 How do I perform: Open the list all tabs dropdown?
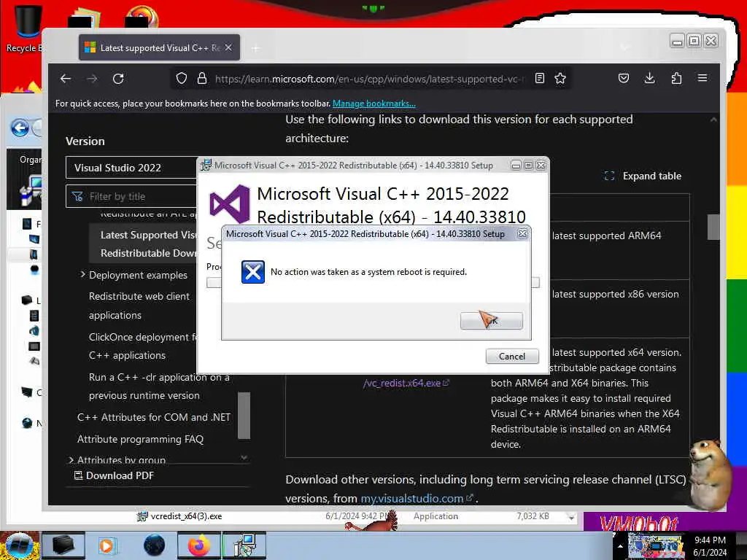pos(624,47)
